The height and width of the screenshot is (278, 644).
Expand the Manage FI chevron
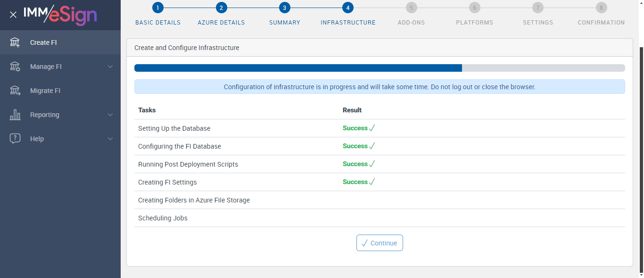[110, 67]
